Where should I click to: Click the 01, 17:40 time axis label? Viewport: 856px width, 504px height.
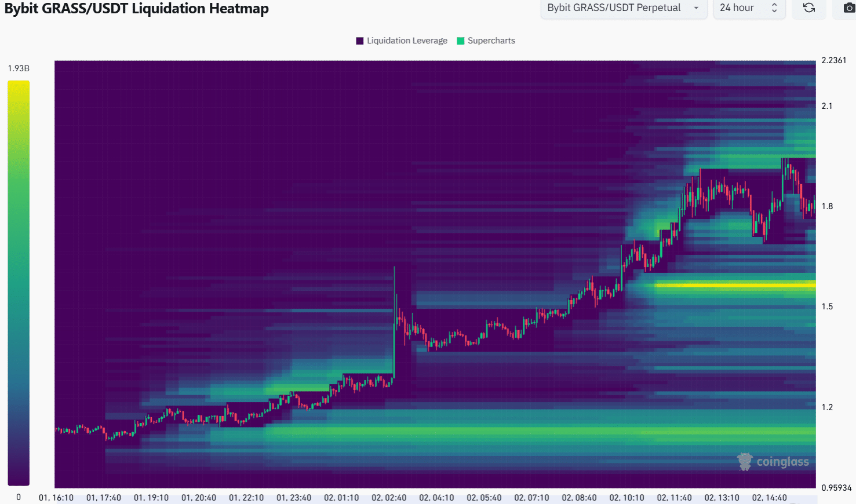point(104,498)
